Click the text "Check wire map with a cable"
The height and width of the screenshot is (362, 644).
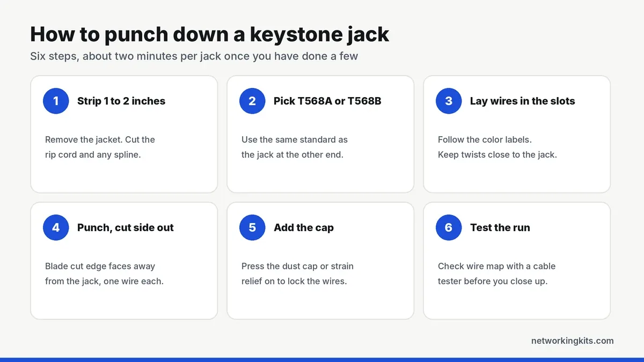[496, 266]
